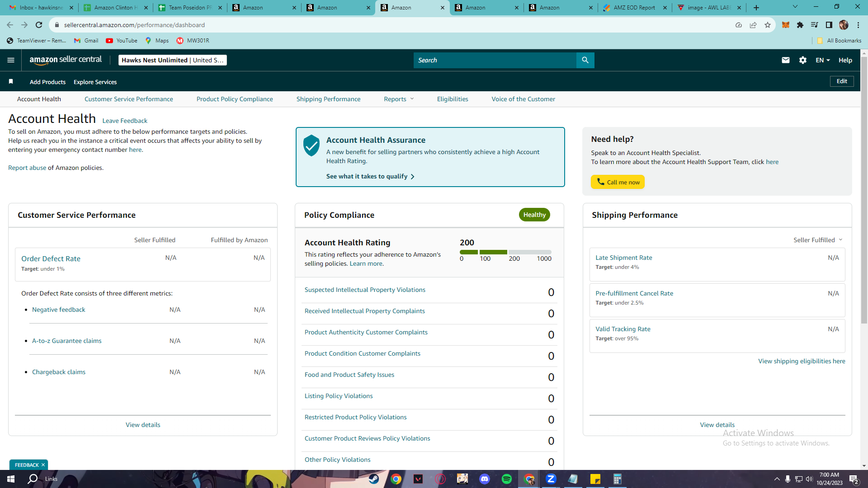Switch to Product Policy Compliance tab
Viewport: 868px width, 488px height.
[235, 99]
